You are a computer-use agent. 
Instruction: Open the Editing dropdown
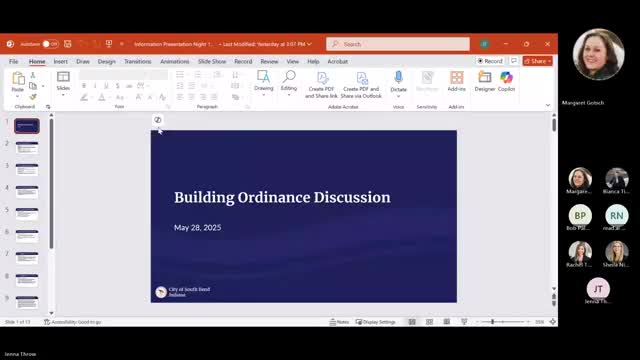pyautogui.click(x=289, y=84)
